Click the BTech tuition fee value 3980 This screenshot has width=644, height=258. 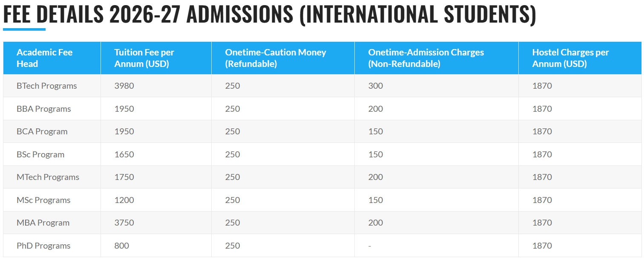[x=124, y=86]
